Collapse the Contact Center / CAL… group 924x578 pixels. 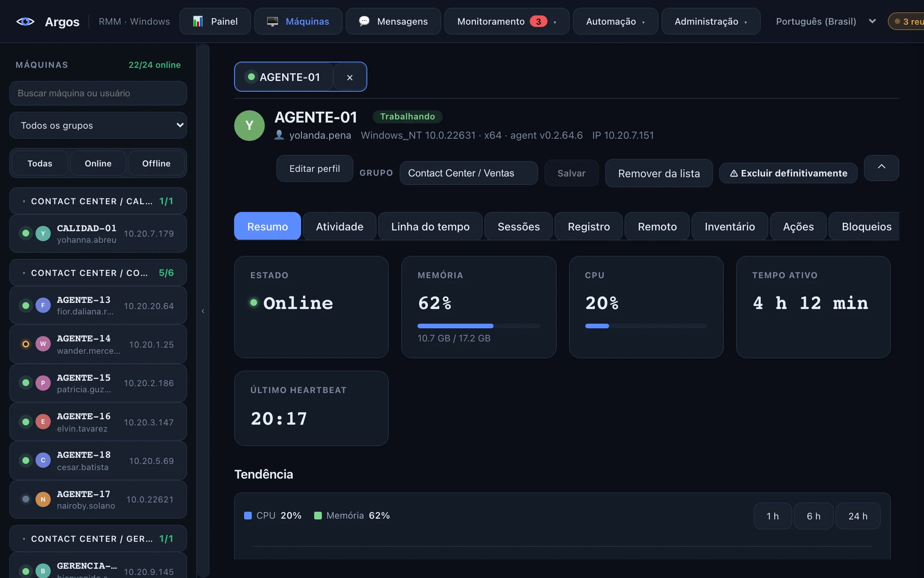pyautogui.click(x=98, y=201)
